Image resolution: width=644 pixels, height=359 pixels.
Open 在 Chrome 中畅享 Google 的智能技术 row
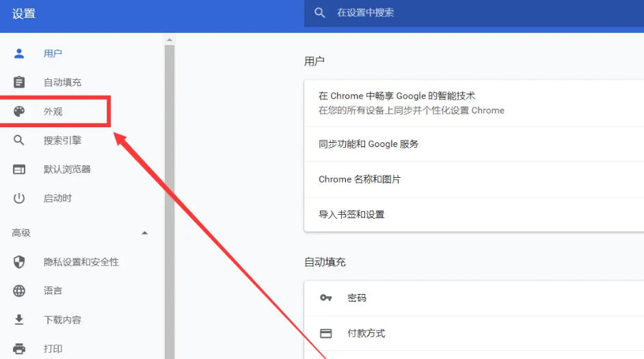tap(474, 103)
